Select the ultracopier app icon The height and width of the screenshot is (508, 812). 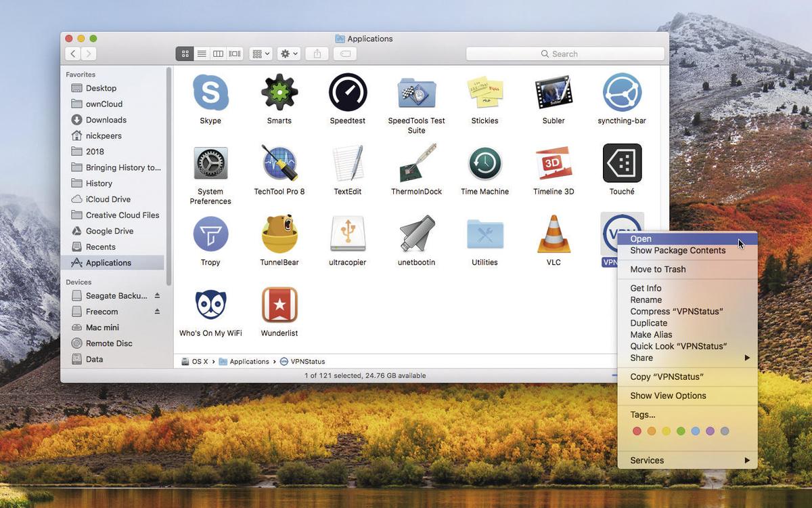[x=348, y=234]
